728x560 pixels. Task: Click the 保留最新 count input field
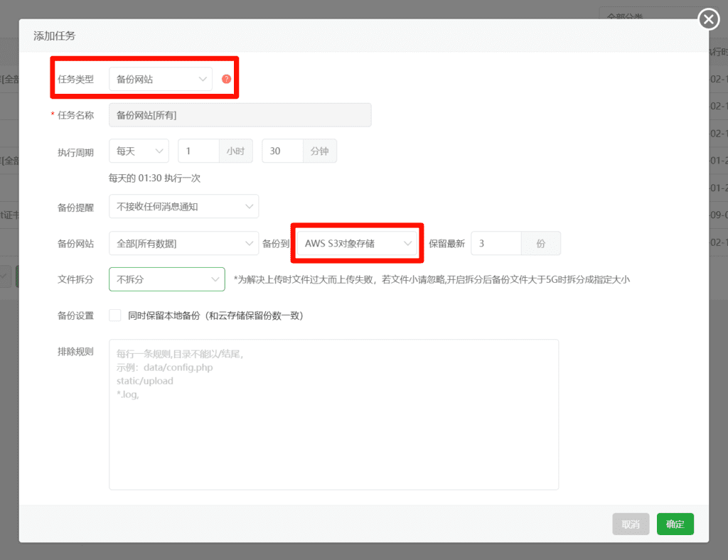(496, 244)
